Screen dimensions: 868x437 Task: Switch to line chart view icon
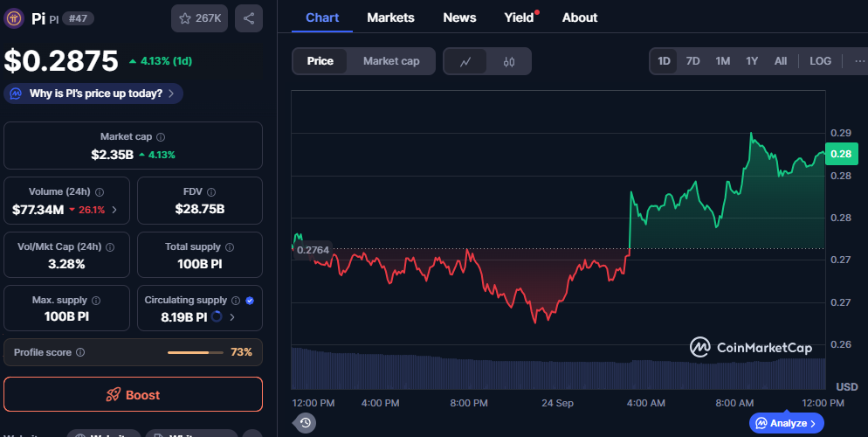click(x=465, y=61)
